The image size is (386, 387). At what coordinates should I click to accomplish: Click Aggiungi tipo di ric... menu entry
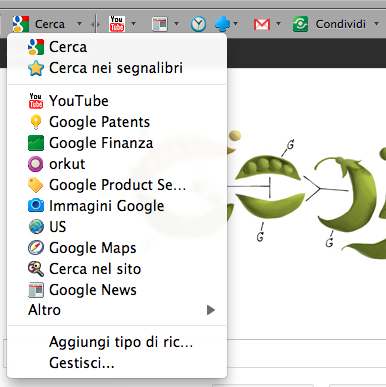point(117,342)
